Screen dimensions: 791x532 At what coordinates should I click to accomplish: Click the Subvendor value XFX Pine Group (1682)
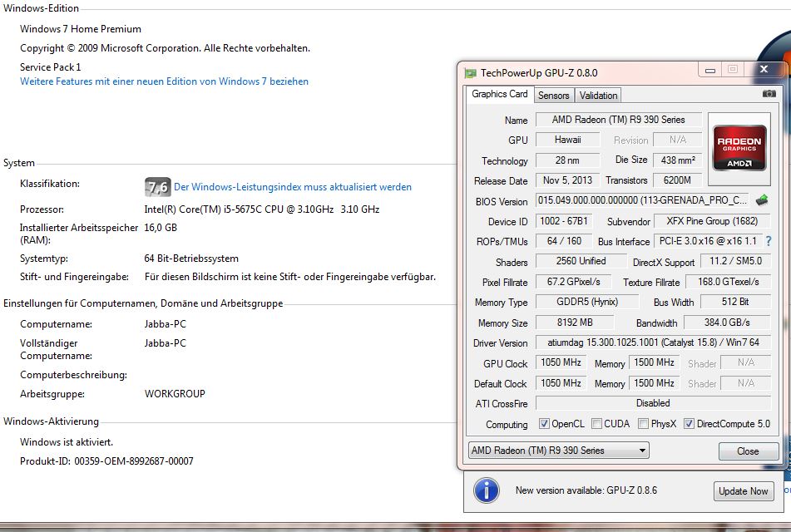[x=712, y=221]
